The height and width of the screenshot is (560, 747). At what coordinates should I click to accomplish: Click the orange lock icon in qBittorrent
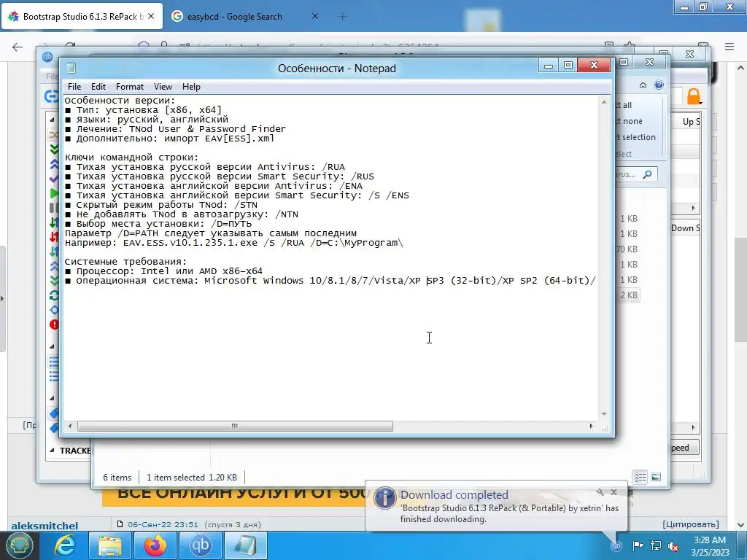pyautogui.click(x=694, y=97)
